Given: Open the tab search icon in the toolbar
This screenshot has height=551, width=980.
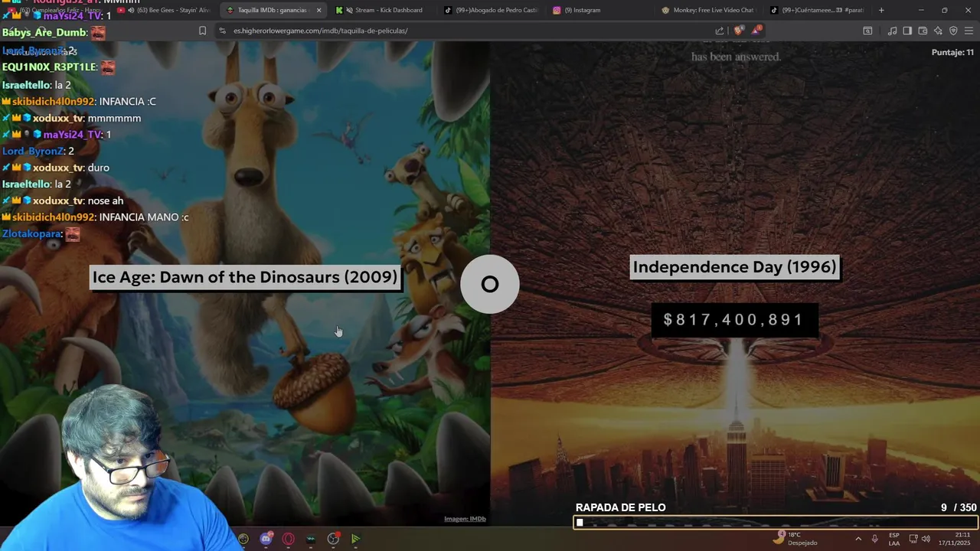Looking at the screenshot, I should click(x=867, y=31).
